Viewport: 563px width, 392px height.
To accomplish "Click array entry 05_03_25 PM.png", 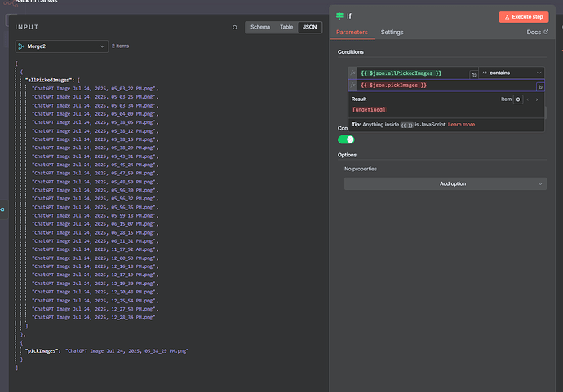I will (94, 97).
